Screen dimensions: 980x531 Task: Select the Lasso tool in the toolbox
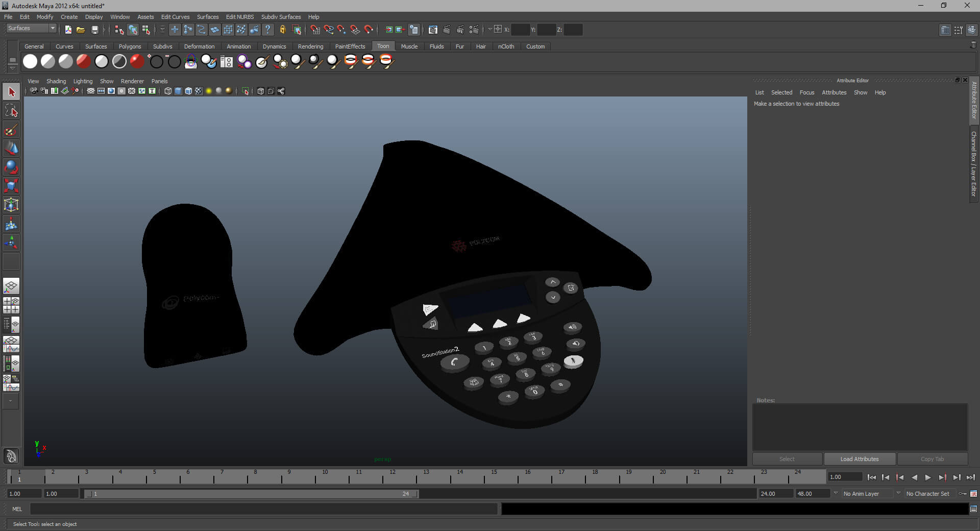[11, 111]
